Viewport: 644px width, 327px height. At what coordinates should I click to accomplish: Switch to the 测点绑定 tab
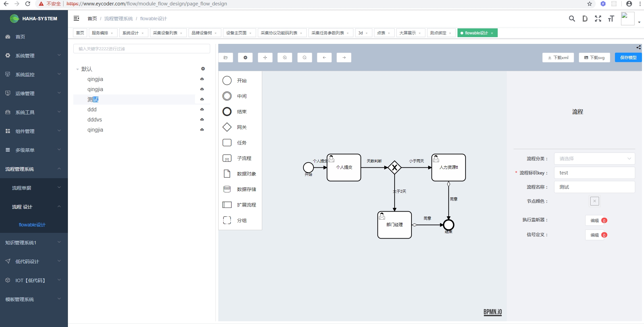(441, 33)
